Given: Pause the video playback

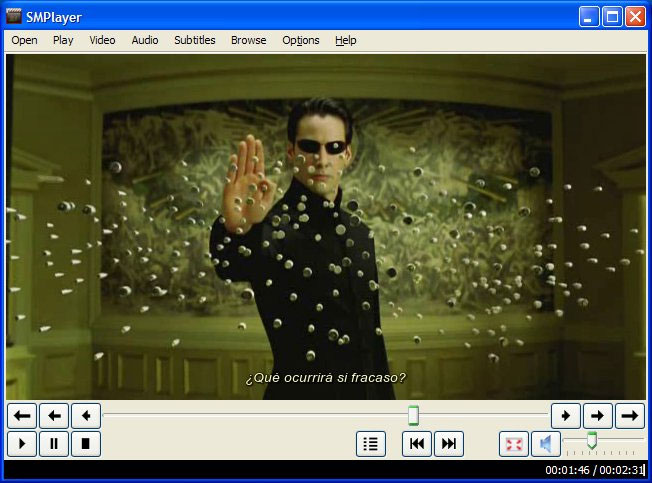Looking at the screenshot, I should [54, 444].
